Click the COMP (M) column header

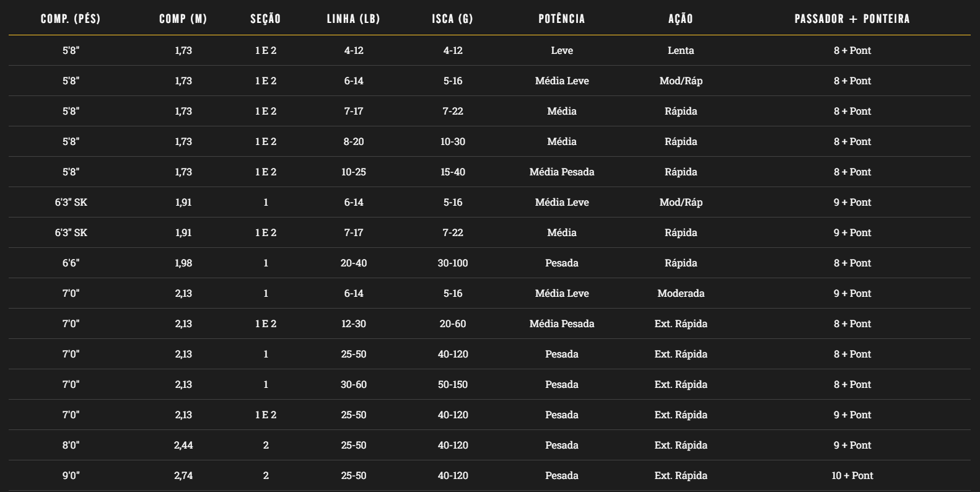(183, 19)
